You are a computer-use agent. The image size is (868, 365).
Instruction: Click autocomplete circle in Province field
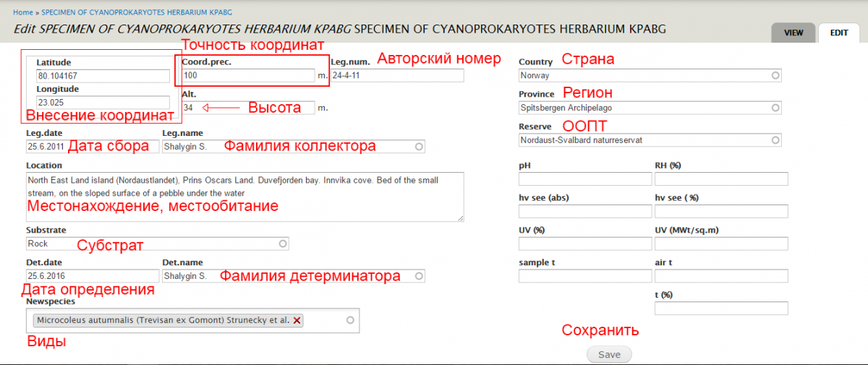pos(775,108)
